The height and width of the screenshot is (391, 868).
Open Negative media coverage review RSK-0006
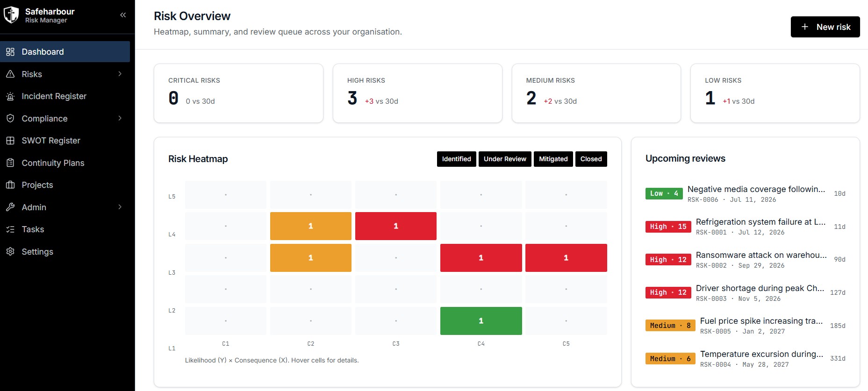coord(746,194)
